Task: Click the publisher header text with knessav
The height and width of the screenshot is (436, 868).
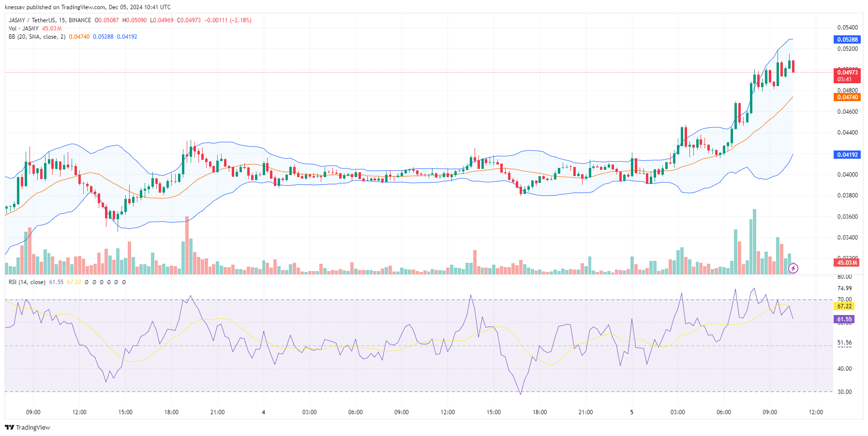Action: pos(88,7)
